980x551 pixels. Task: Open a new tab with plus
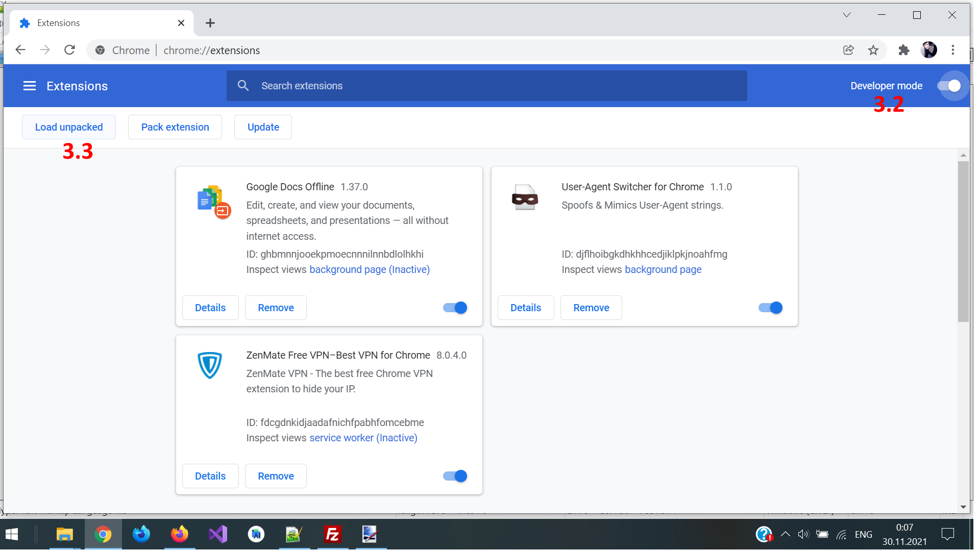pos(210,23)
